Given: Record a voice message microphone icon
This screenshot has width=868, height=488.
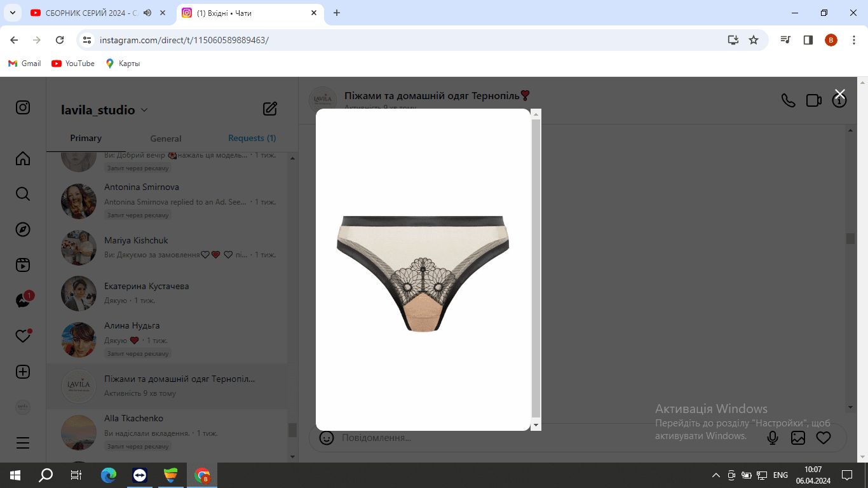Looking at the screenshot, I should [773, 438].
